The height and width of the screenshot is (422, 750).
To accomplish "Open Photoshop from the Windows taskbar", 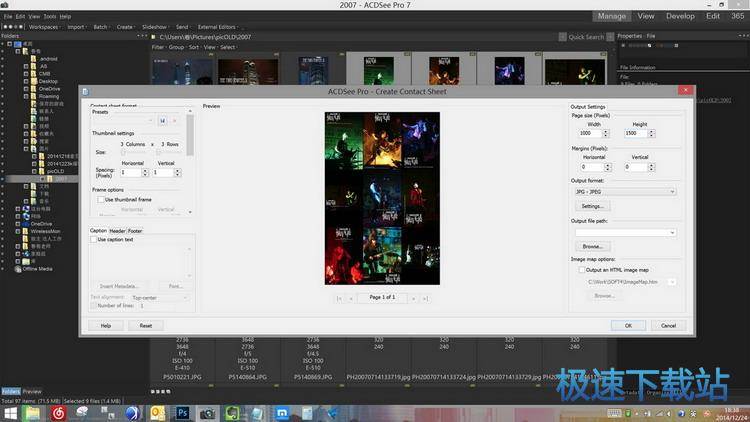I will click(184, 412).
